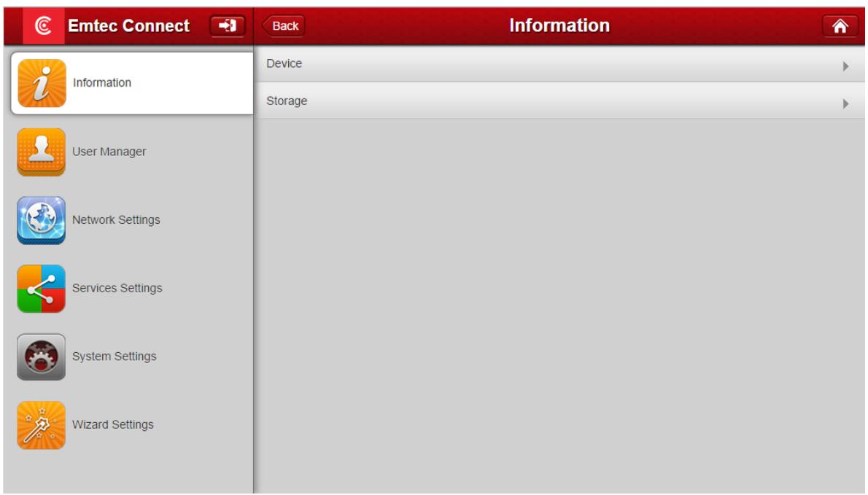Click the Wizard Settings wand icon
Screen dimensions: 868x495
click(42, 425)
